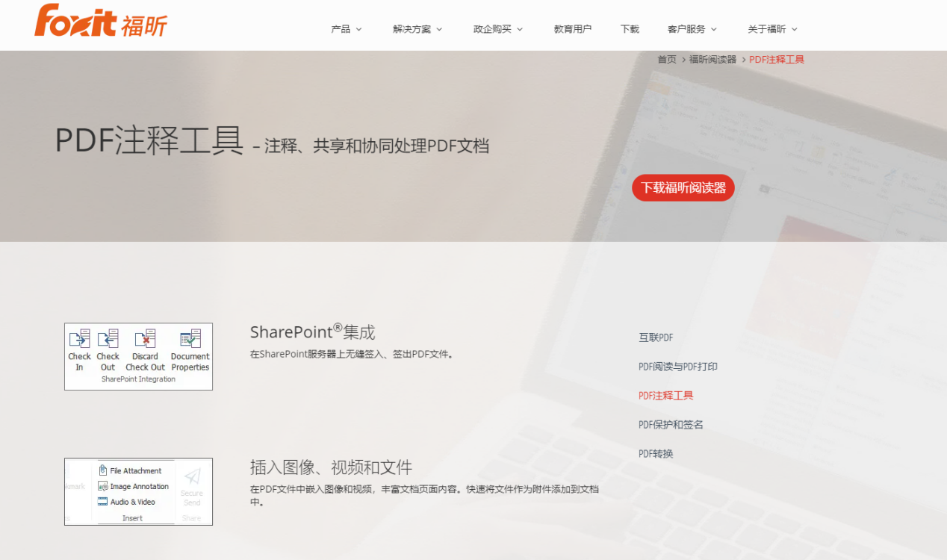Click the PDF注释工具 page title
Screen dimensions: 947x560
(149, 140)
